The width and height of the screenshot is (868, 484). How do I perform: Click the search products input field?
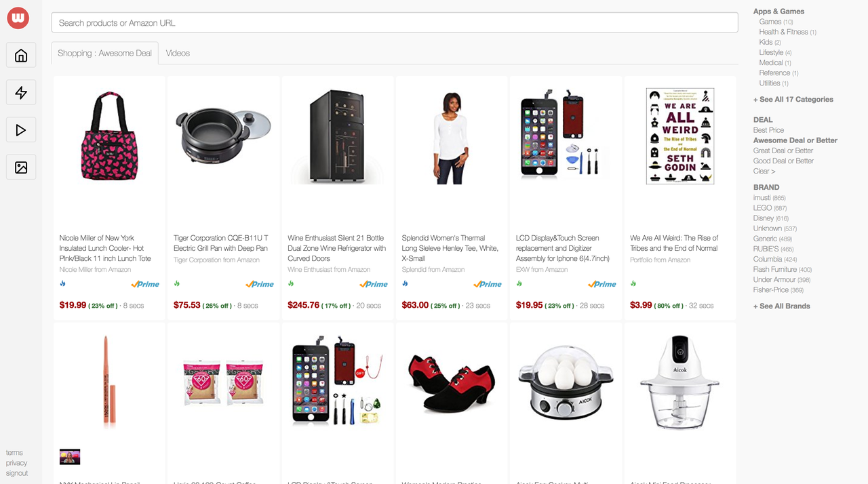pyautogui.click(x=395, y=22)
